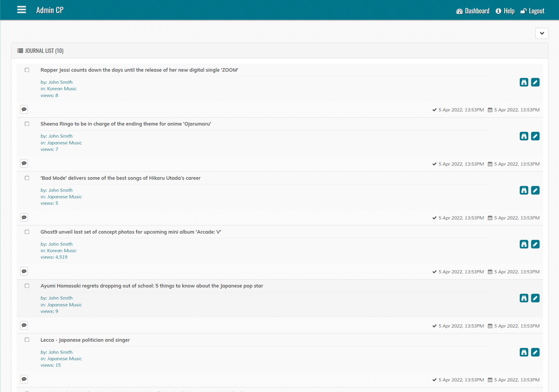
Task: Click Korean Music category under Ghost9 journal
Action: (x=61, y=251)
